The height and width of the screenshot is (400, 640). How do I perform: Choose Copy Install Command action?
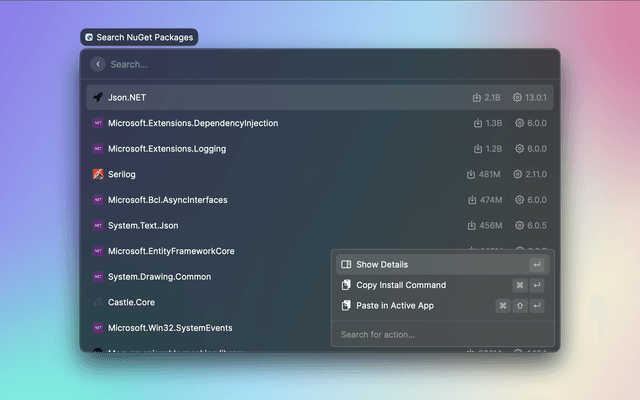pyautogui.click(x=400, y=285)
